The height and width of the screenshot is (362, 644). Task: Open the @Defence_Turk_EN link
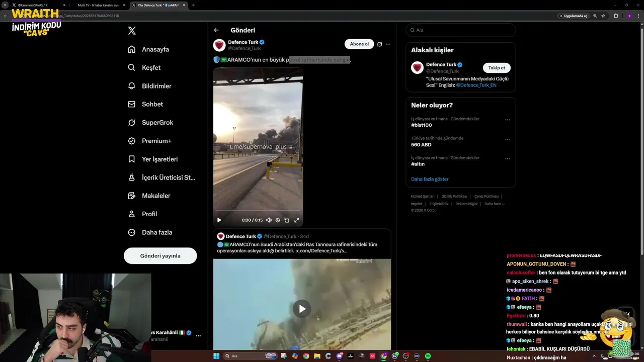(x=476, y=85)
